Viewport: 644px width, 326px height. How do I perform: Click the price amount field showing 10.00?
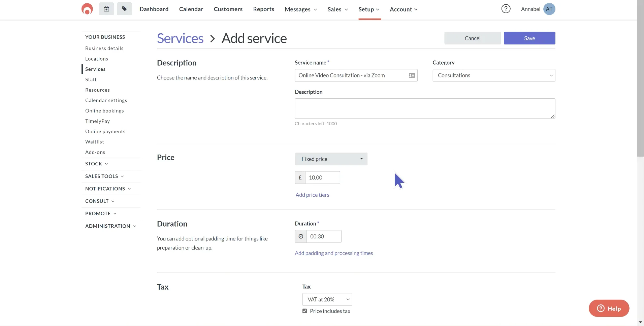click(x=322, y=177)
